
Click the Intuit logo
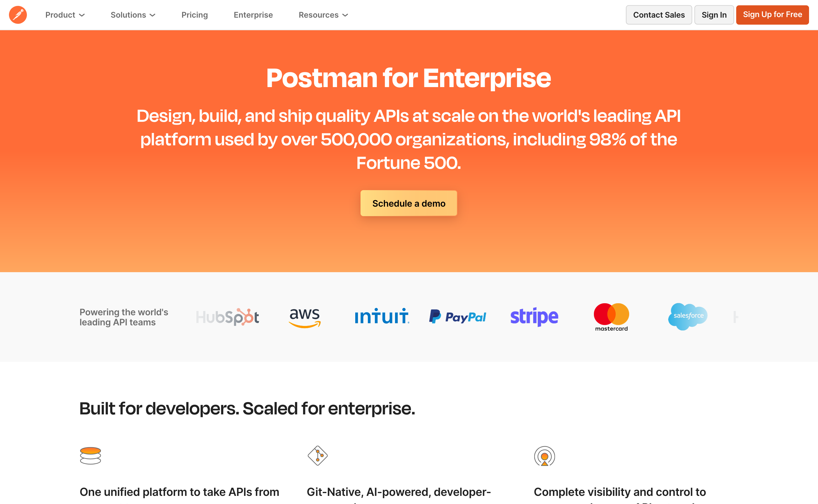pyautogui.click(x=382, y=316)
